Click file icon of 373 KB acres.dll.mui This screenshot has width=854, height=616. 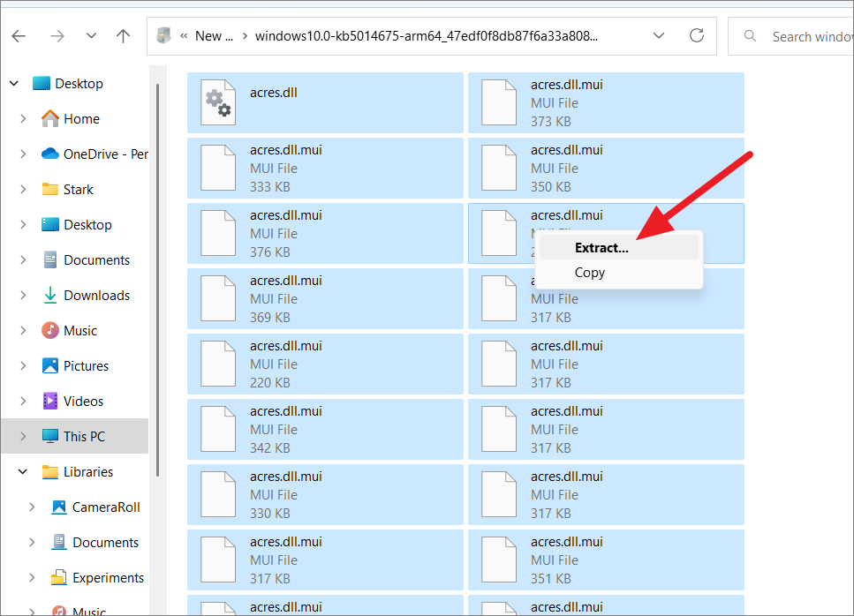coord(499,102)
